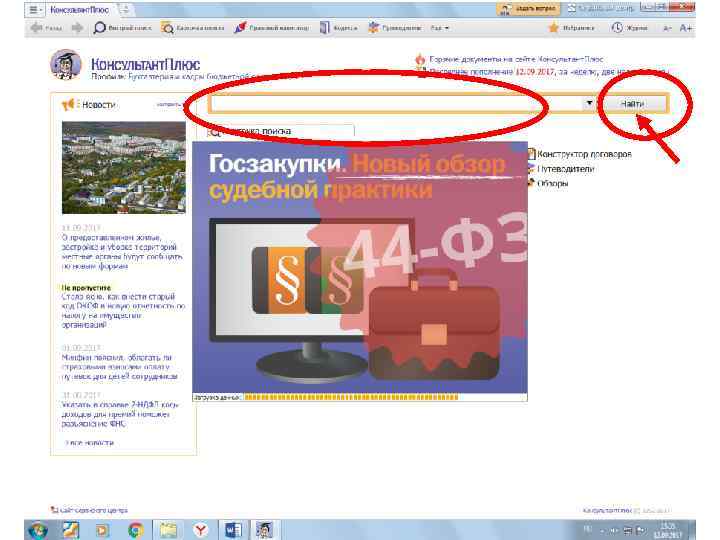Open Yandex Browser from the taskbar

[200, 530]
